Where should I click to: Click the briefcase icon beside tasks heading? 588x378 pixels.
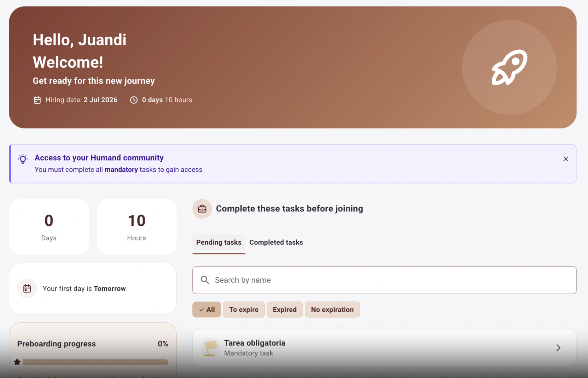(202, 209)
